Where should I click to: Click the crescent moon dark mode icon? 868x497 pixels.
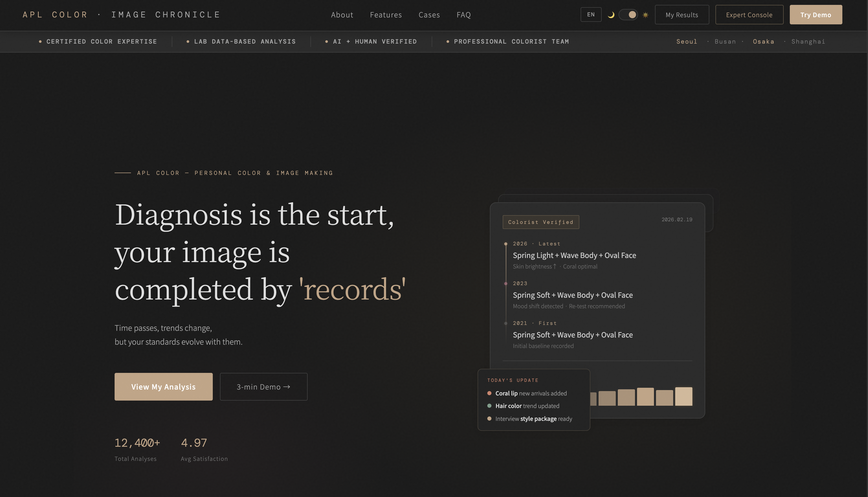point(611,15)
